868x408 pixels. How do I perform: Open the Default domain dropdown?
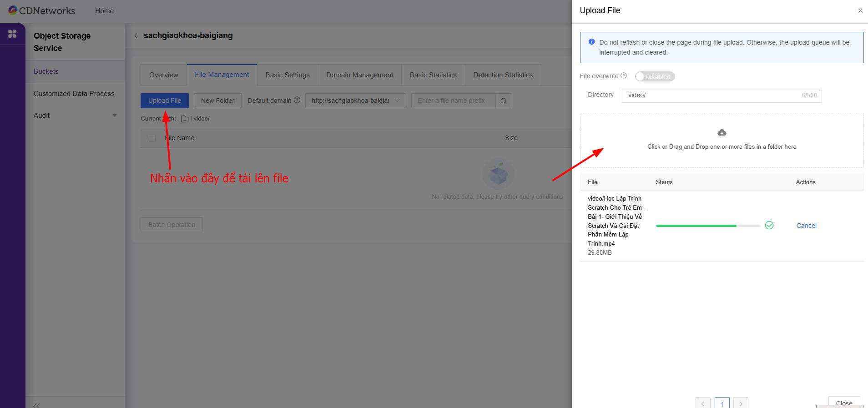click(355, 101)
